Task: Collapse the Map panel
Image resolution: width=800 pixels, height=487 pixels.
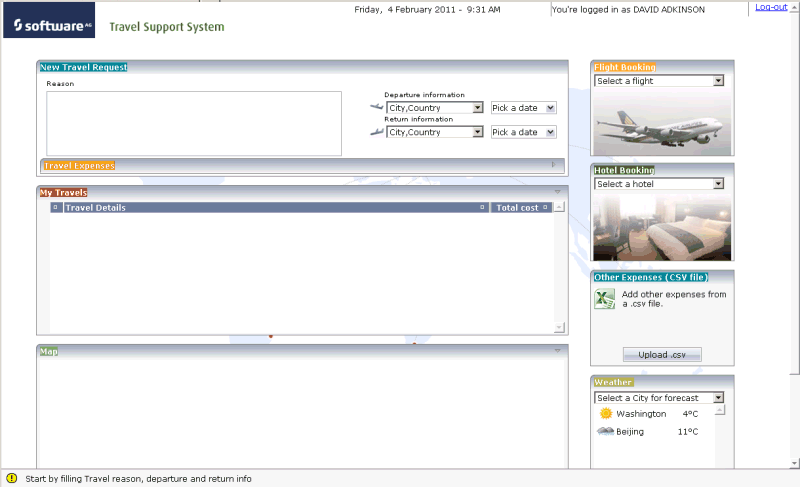Action: click(x=558, y=351)
